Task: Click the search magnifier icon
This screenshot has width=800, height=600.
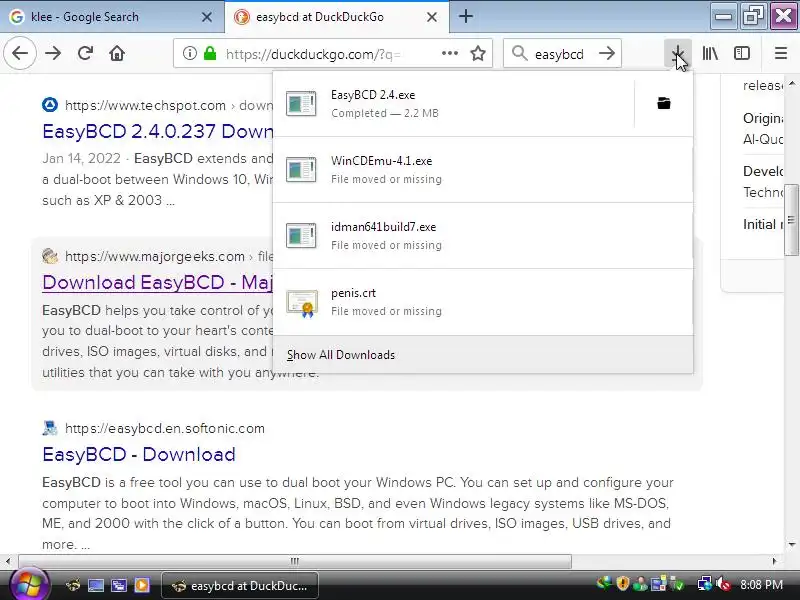Action: pos(519,53)
